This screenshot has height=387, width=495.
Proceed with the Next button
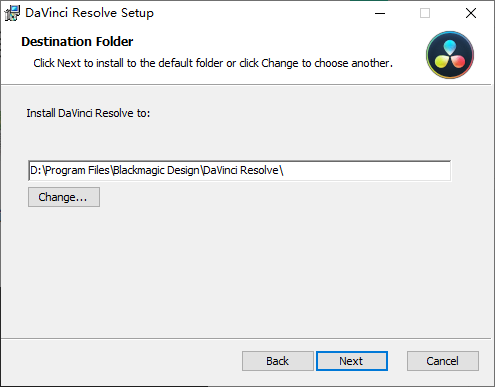click(352, 361)
